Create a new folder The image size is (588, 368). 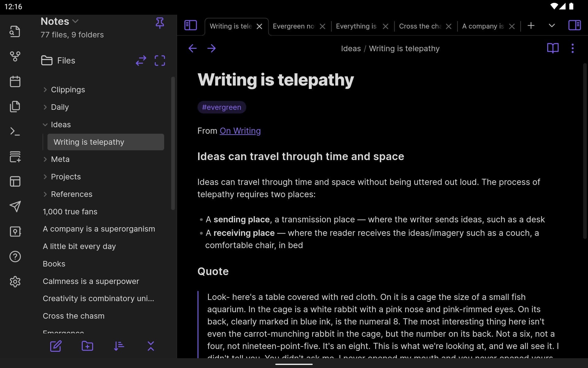(x=87, y=346)
